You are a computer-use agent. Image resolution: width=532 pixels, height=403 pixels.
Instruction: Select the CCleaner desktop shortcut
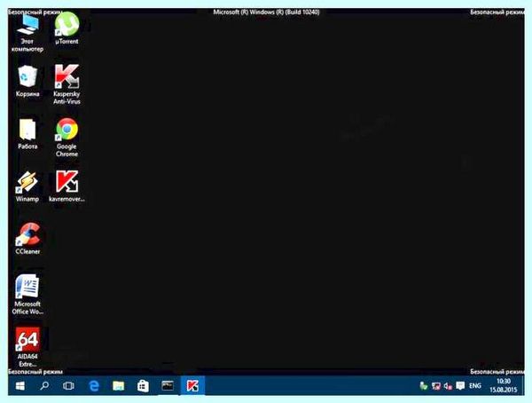27,239
